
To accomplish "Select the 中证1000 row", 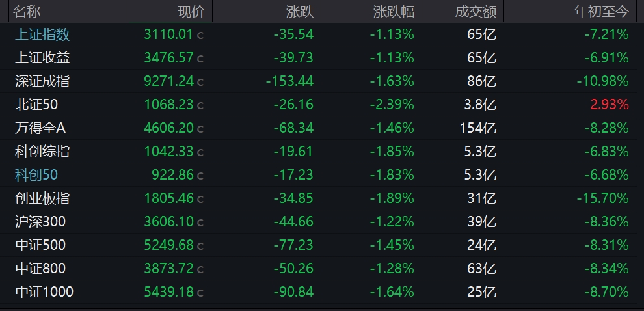I will (322, 292).
